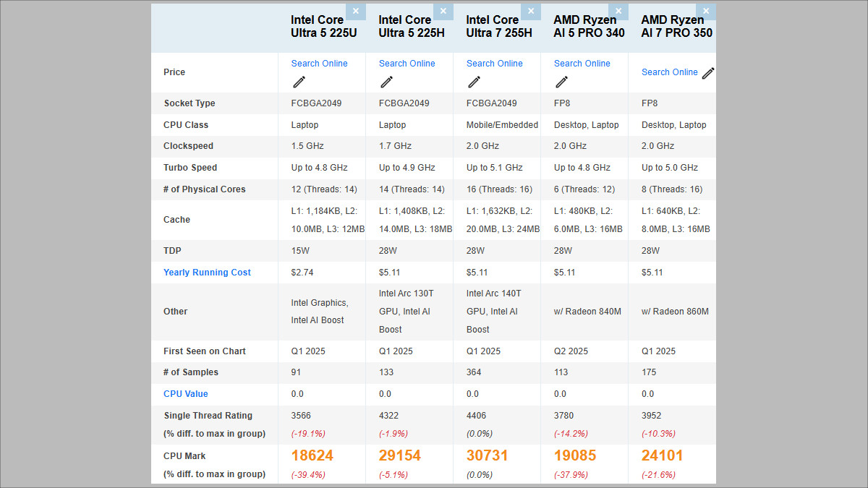Remove AMD Ryzen AI 5 PRO 340 column
The image size is (868, 488).
click(618, 11)
